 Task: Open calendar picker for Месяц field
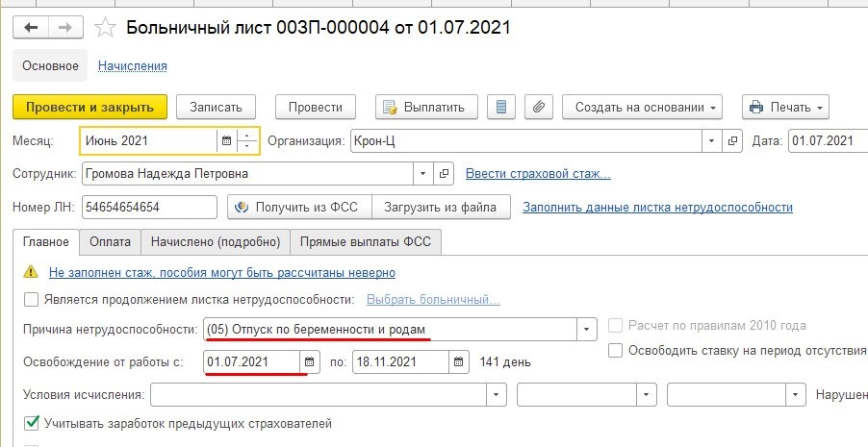tap(227, 141)
